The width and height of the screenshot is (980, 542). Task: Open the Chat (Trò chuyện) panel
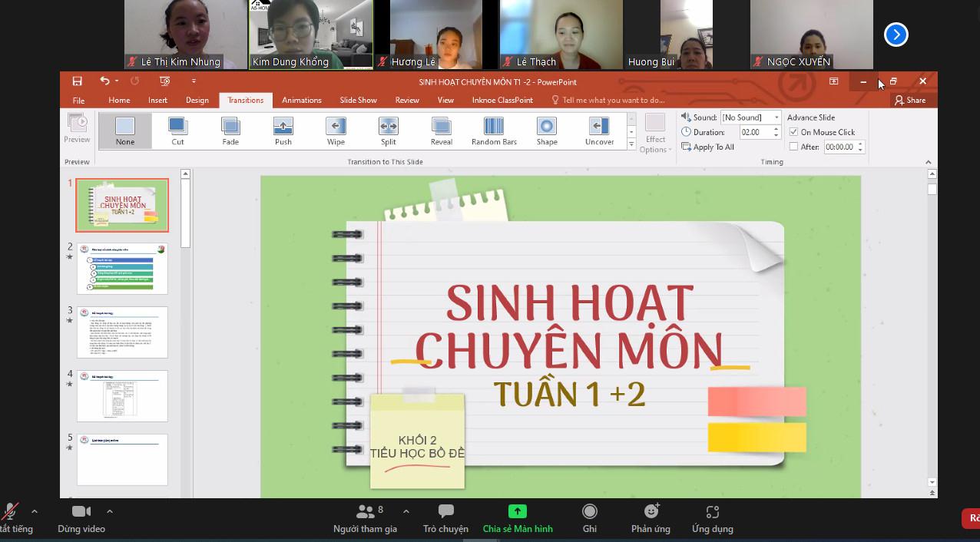445,518
